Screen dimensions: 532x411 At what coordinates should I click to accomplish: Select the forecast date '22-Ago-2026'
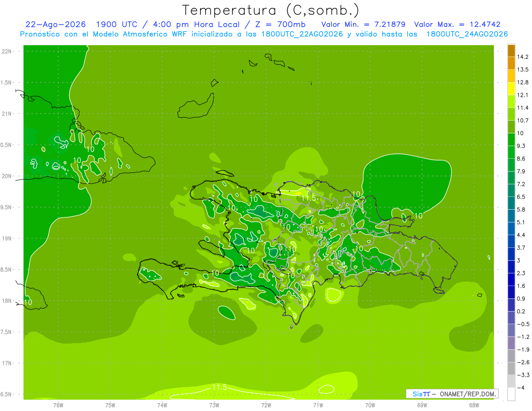(55, 25)
